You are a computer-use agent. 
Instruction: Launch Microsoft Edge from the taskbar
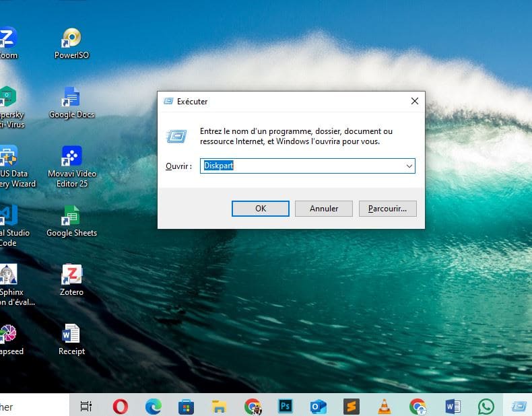[x=154, y=406]
